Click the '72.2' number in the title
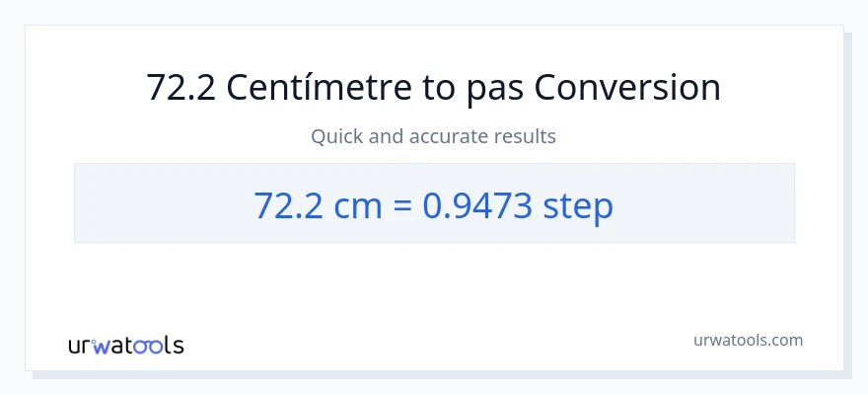The image size is (868, 395). (181, 88)
